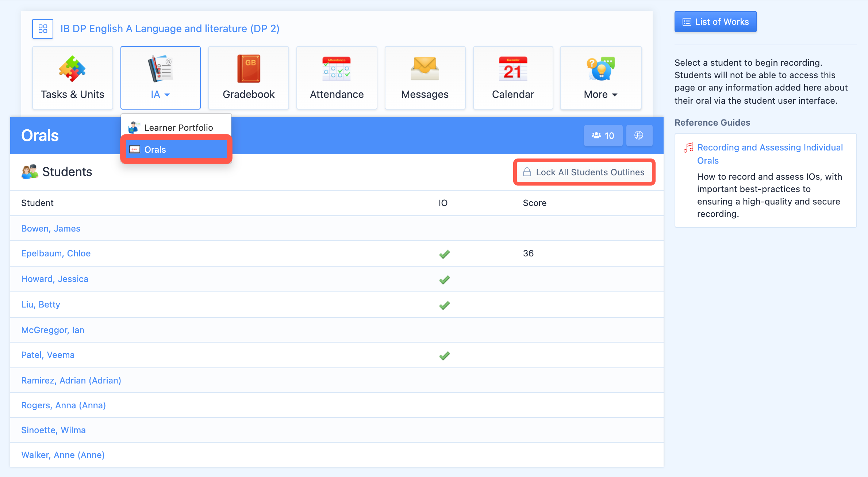This screenshot has height=477, width=868.
Task: Open Attendance calendar-check icon
Action: pos(337,69)
